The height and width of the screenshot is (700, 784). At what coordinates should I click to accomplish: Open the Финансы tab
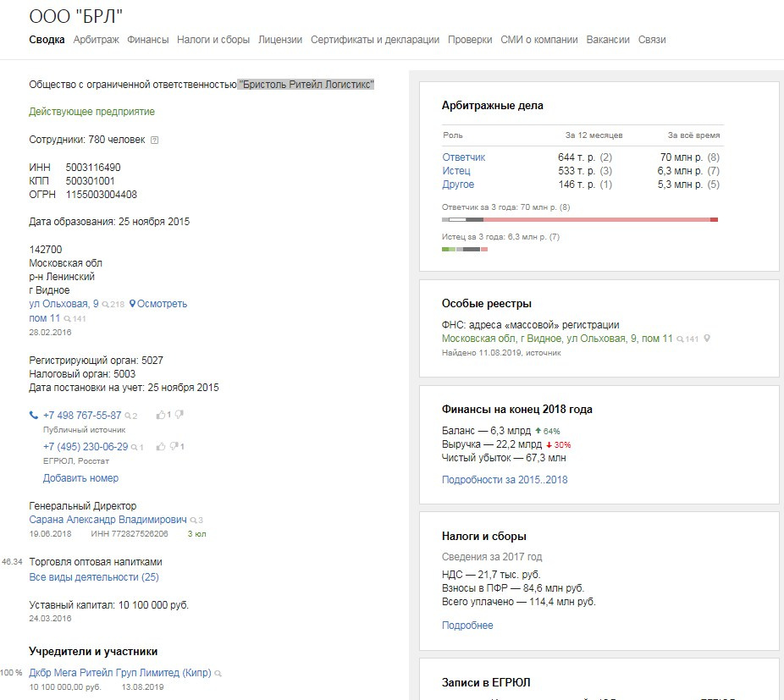coord(147,40)
